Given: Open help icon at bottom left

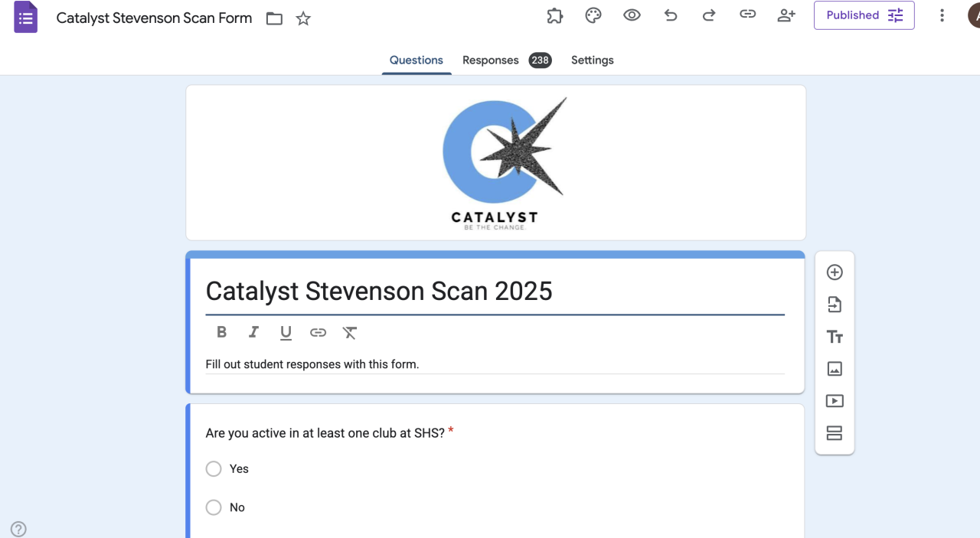Looking at the screenshot, I should 18,529.
